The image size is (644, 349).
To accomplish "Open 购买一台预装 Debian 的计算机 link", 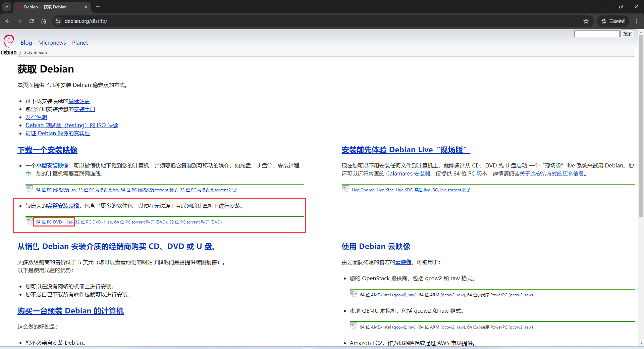I will (x=70, y=311).
